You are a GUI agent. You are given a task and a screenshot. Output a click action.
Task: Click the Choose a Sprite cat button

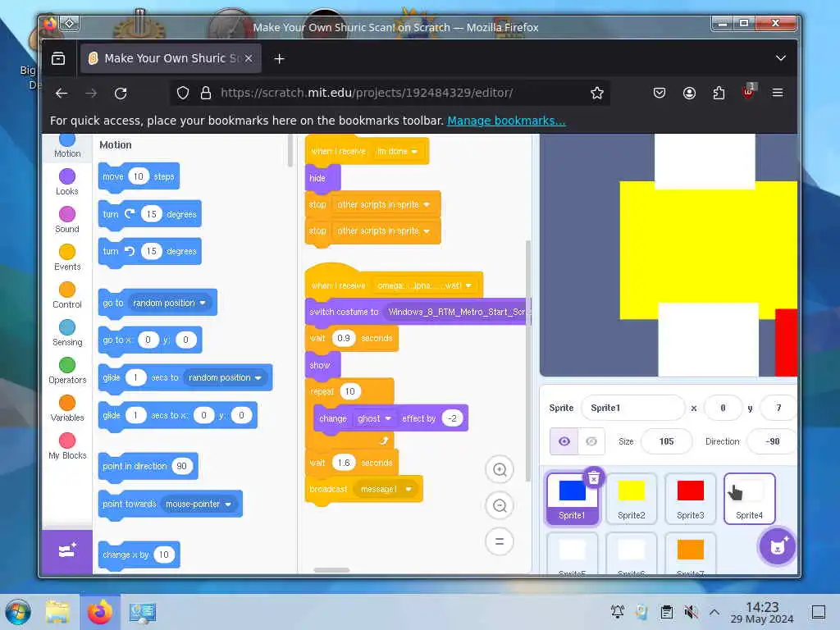[x=777, y=546]
